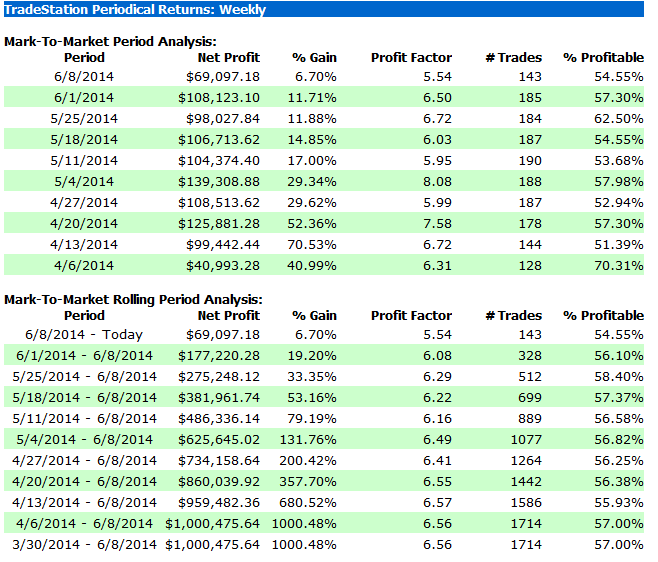Select the 4/27/2014 - 6/8/2014 rolling period
This screenshot has height=562, width=658.
coord(84,461)
